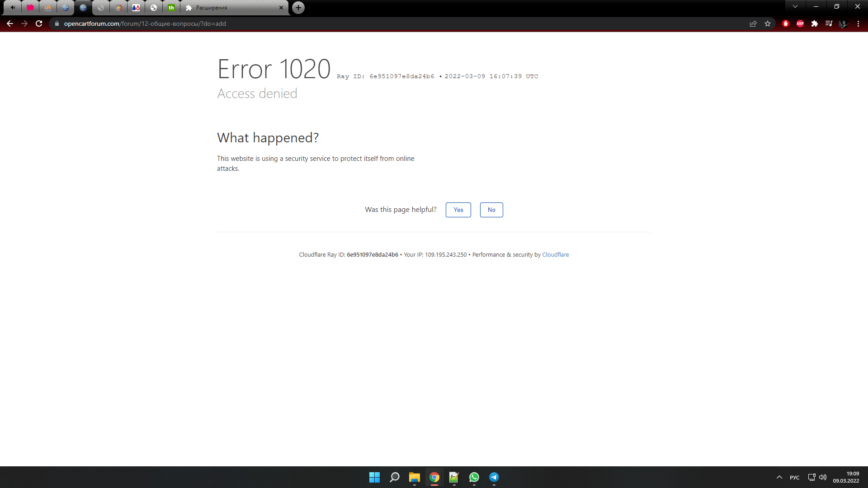Image resolution: width=868 pixels, height=488 pixels.
Task: Click the AdBlock Plus (ABP) extension icon
Action: pyautogui.click(x=800, y=23)
